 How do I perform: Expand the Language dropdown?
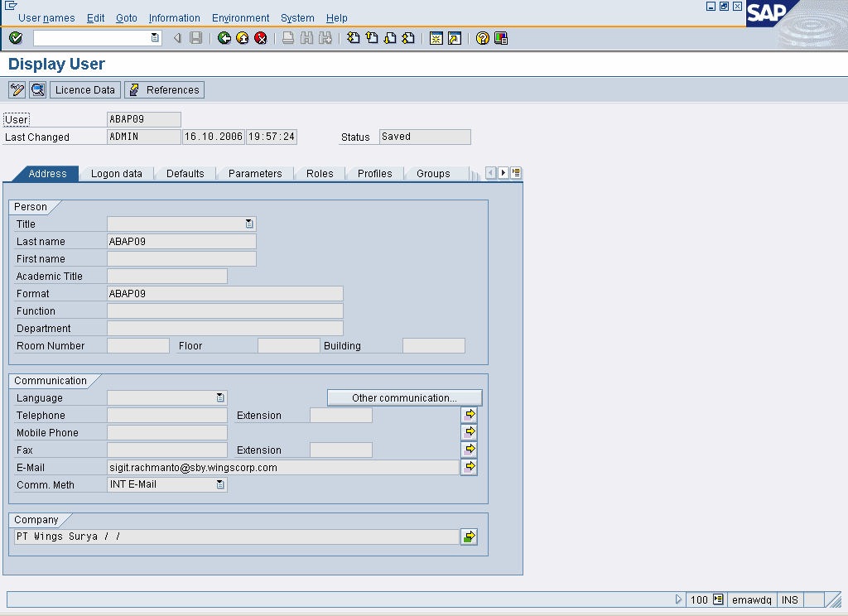click(220, 397)
